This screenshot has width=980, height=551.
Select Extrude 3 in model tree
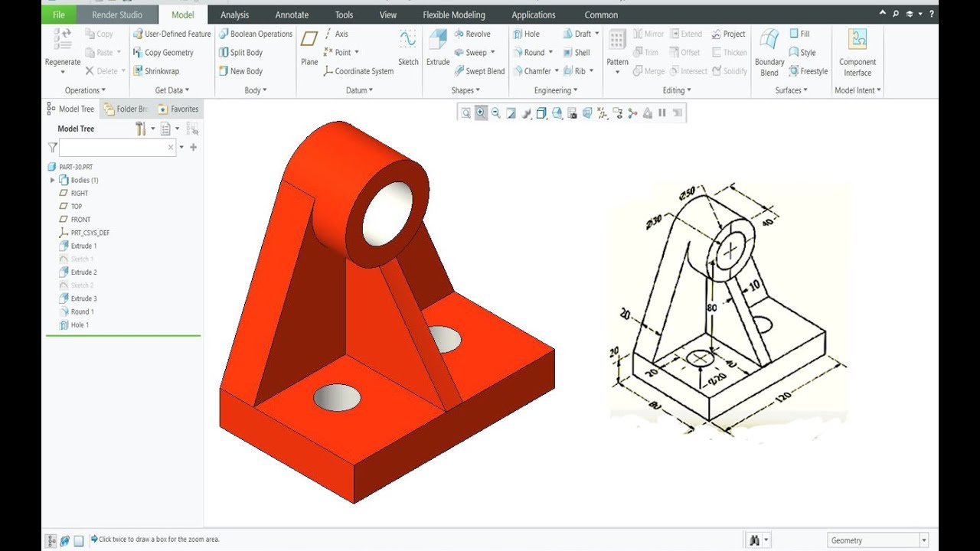click(x=78, y=298)
